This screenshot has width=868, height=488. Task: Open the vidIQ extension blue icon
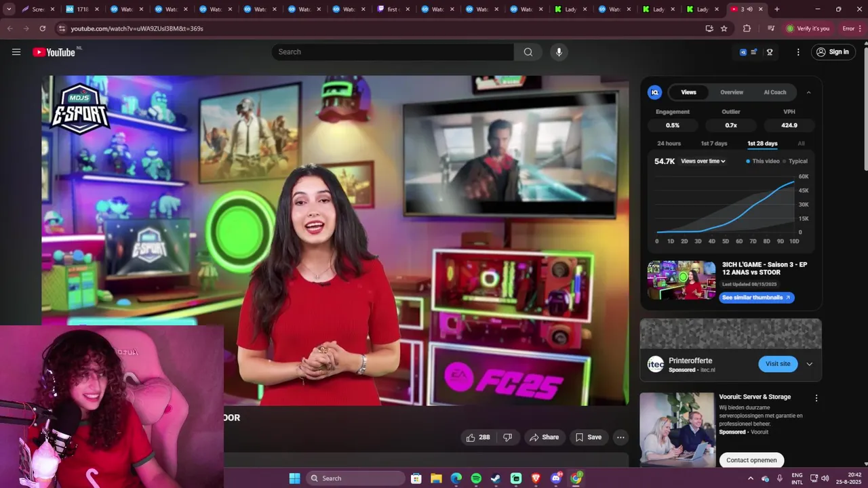(x=743, y=52)
